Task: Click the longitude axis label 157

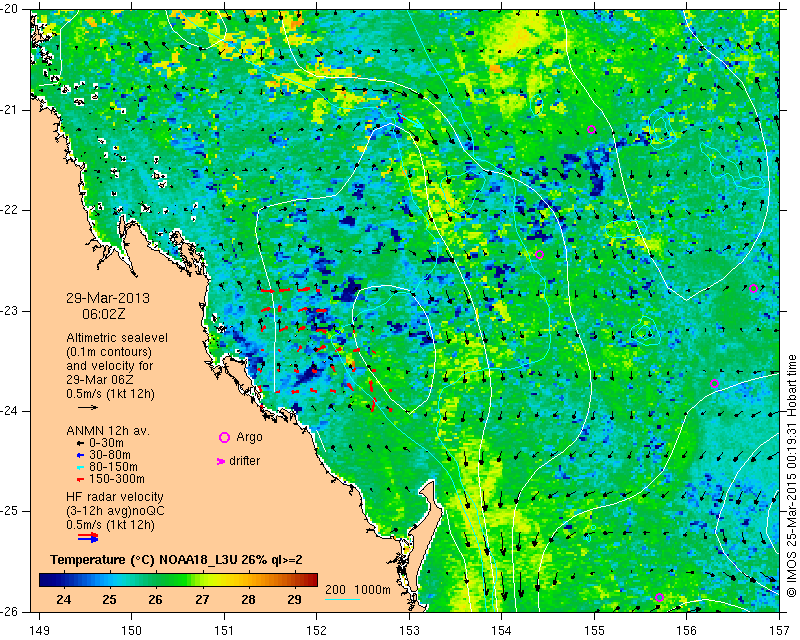Action: pyautogui.click(x=779, y=631)
